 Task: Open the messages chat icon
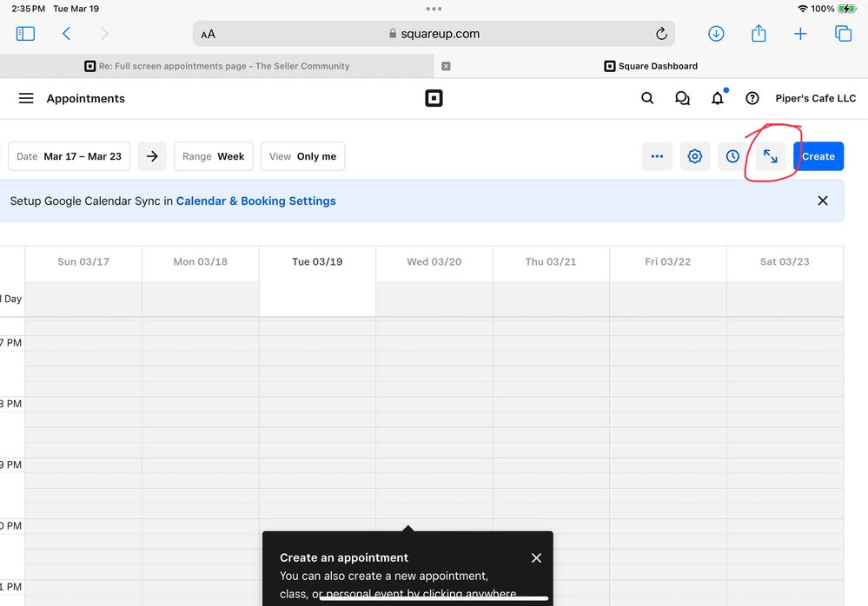[x=682, y=98]
